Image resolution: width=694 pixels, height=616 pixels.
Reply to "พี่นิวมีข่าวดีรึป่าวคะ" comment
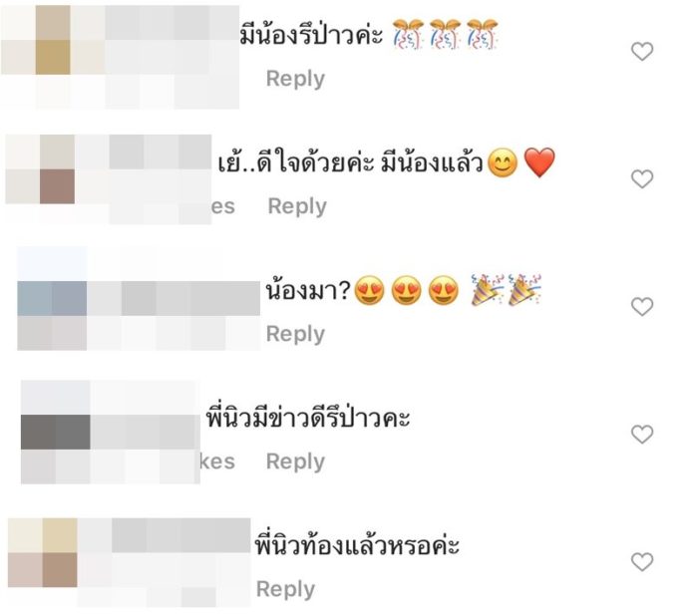(x=295, y=462)
